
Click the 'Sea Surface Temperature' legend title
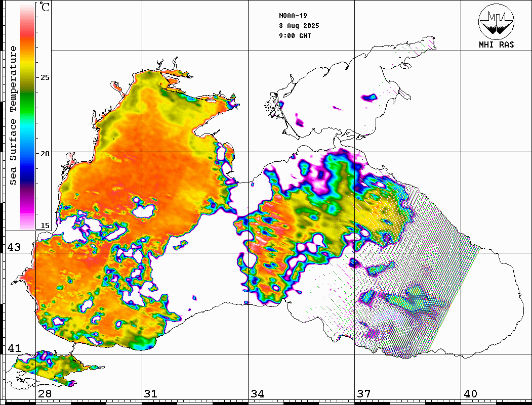pyautogui.click(x=13, y=115)
